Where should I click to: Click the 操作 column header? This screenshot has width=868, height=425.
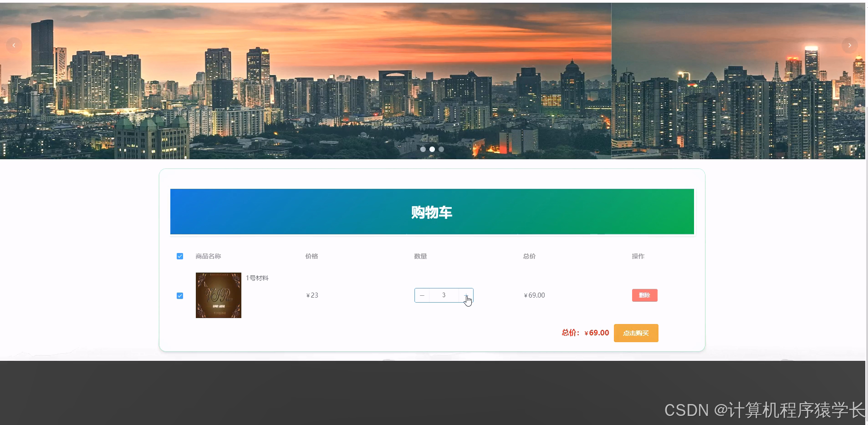click(638, 256)
